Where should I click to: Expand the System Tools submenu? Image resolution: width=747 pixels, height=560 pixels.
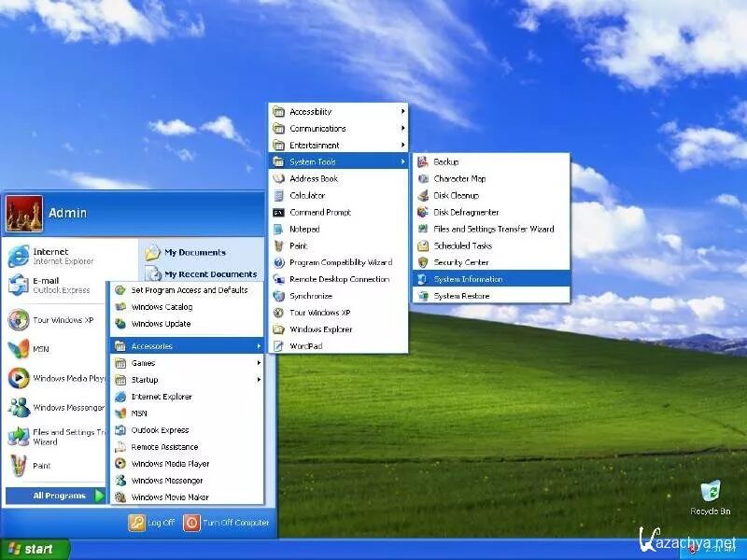338,161
